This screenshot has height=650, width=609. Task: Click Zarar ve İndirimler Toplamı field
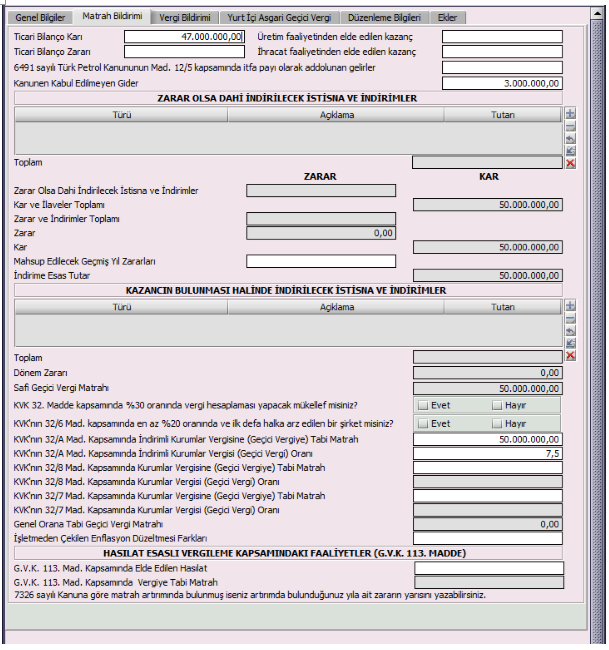pyautogui.click(x=321, y=219)
